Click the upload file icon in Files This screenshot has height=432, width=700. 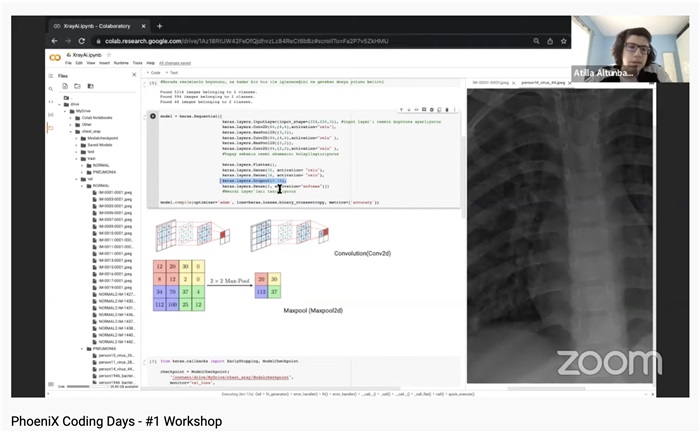[65, 86]
